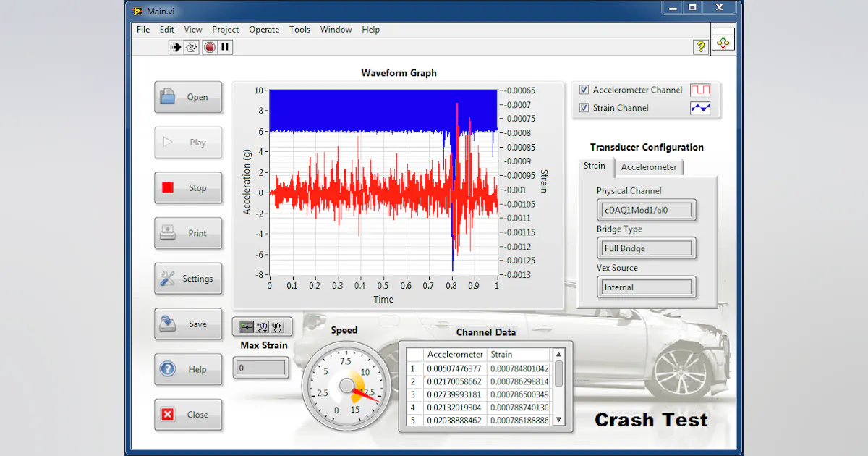Click the waveform graph plot area
868x456 pixels.
383,182
